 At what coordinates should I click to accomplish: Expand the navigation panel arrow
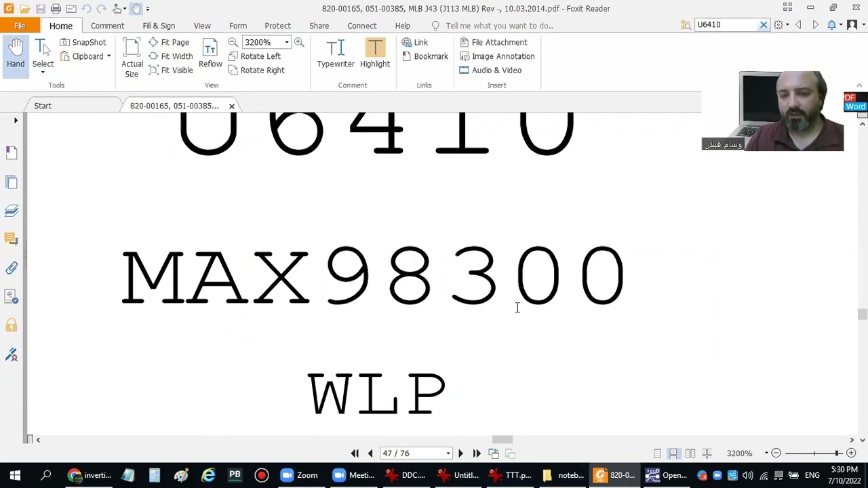16,121
